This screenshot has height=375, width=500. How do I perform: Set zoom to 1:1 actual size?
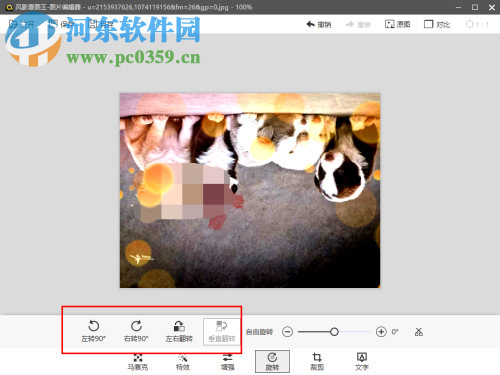(x=477, y=24)
